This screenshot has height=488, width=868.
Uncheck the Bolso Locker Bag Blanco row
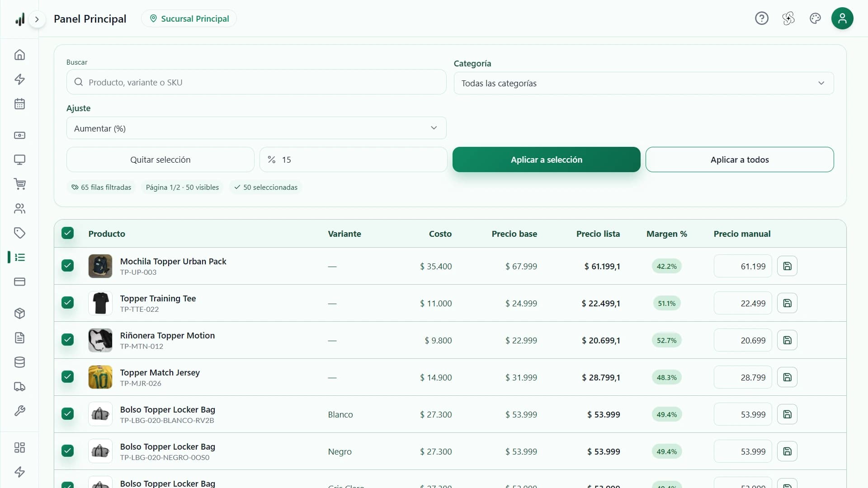[68, 414]
